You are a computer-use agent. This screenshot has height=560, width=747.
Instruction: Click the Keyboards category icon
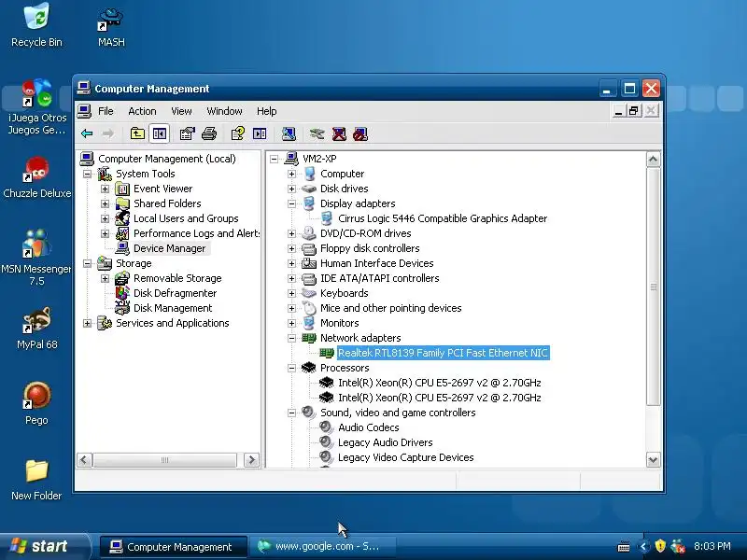[x=309, y=293]
